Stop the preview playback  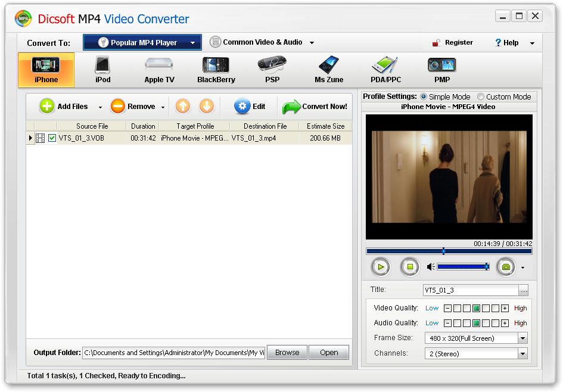click(x=410, y=267)
